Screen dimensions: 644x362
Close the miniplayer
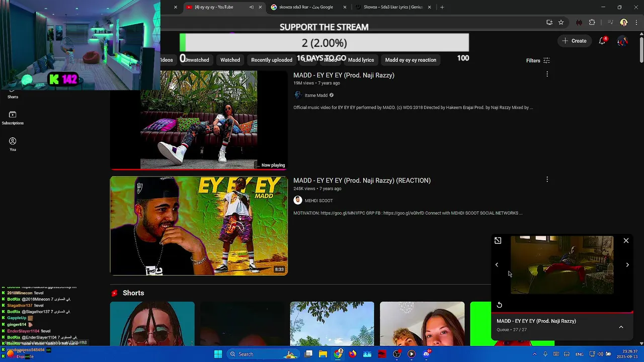tap(626, 241)
